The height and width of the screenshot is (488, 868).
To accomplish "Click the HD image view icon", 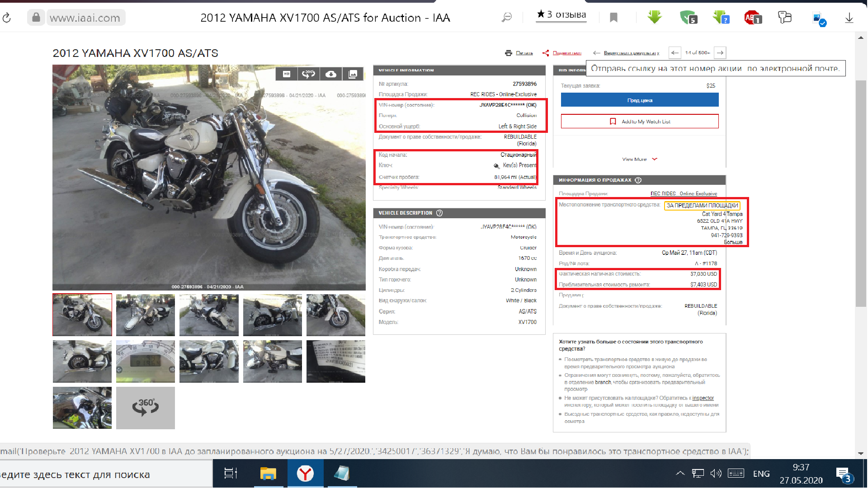I will [x=287, y=74].
